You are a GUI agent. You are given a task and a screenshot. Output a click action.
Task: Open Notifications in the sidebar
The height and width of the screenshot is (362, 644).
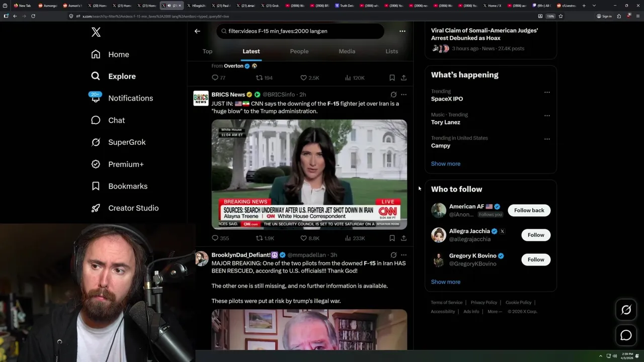[x=122, y=98]
